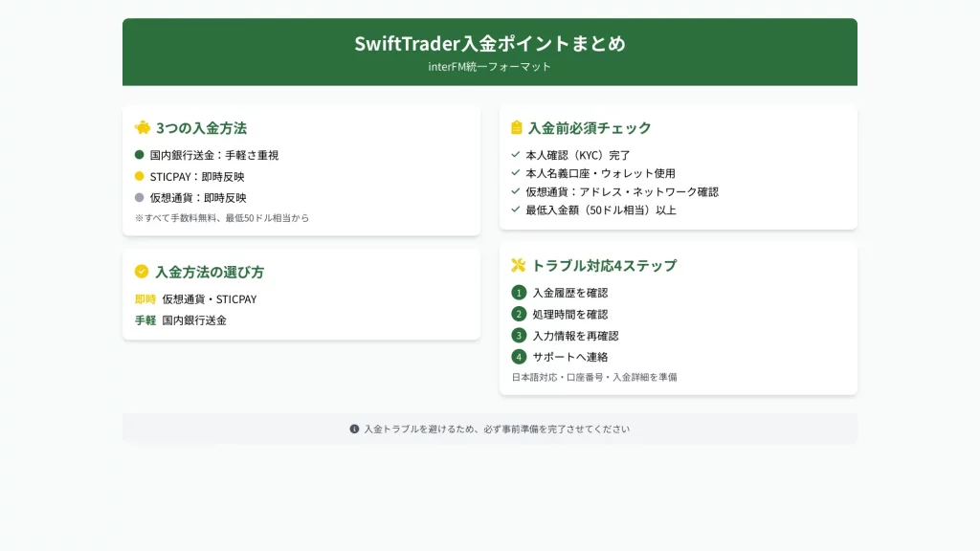Click the piggy bank icon beside 3つの入金方法
Screen dimensions: 980x551
(143, 127)
